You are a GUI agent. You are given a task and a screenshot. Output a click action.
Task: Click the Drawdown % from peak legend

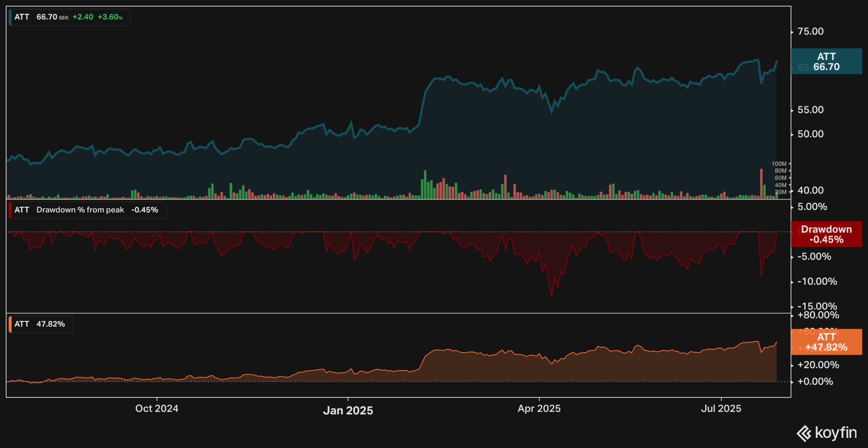click(87, 210)
